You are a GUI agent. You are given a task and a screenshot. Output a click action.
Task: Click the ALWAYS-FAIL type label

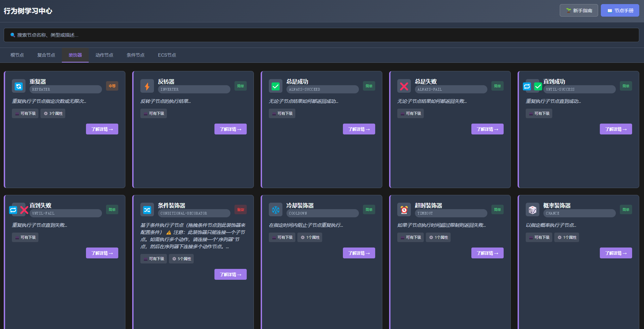point(451,89)
